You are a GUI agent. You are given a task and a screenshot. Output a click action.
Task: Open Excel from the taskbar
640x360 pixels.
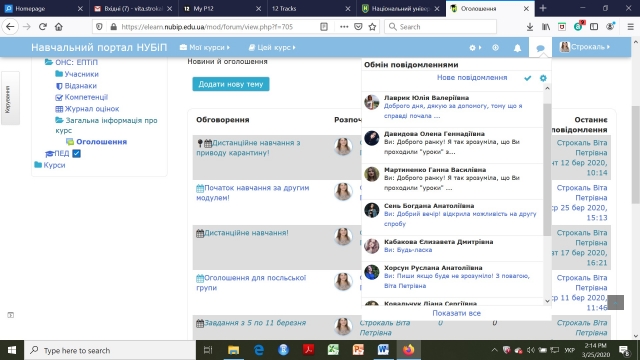click(x=333, y=350)
